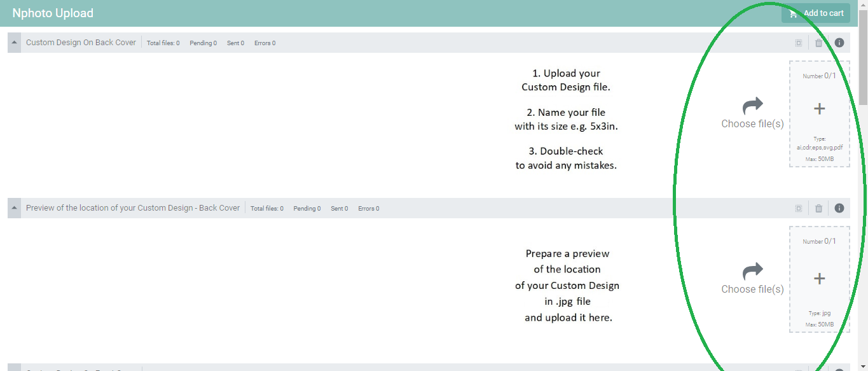Image resolution: width=868 pixels, height=371 pixels.
Task: Click Errors 0 in Custom Design On Back Cover header
Action: pos(265,43)
